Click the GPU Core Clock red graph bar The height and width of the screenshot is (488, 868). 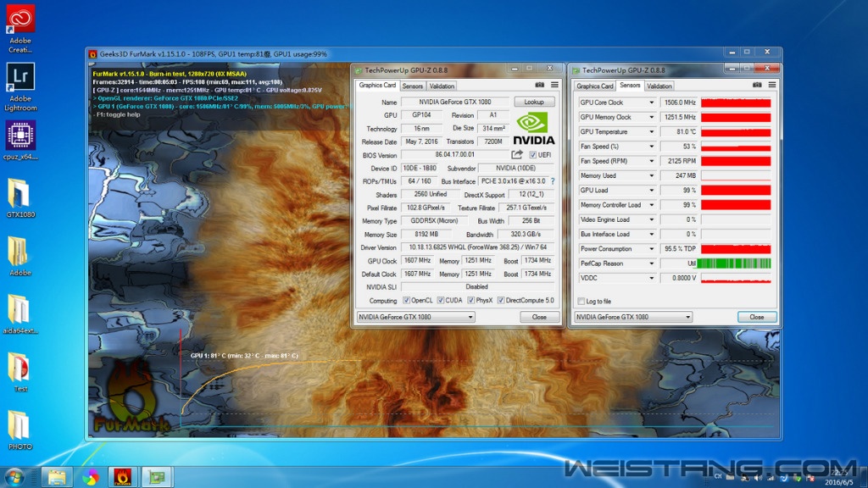pos(736,103)
